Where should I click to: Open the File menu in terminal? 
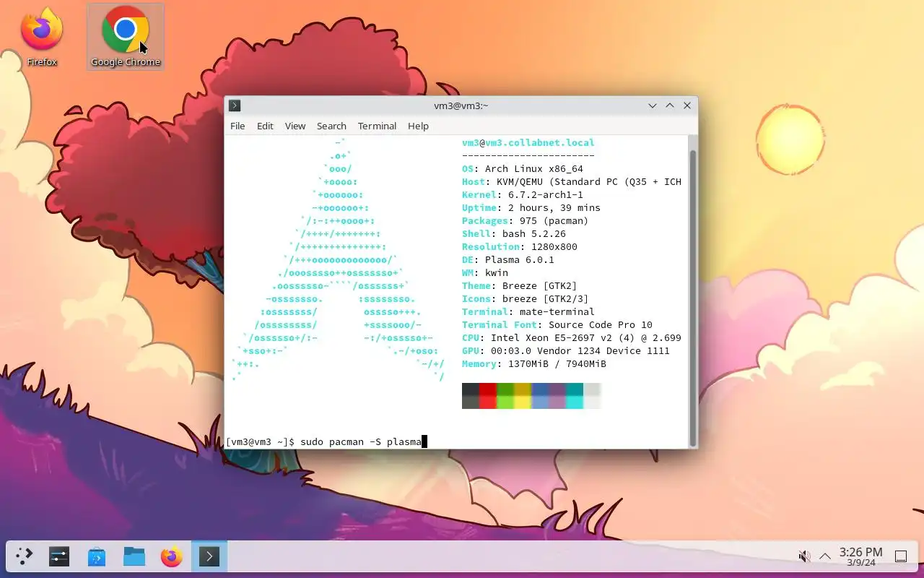click(237, 126)
